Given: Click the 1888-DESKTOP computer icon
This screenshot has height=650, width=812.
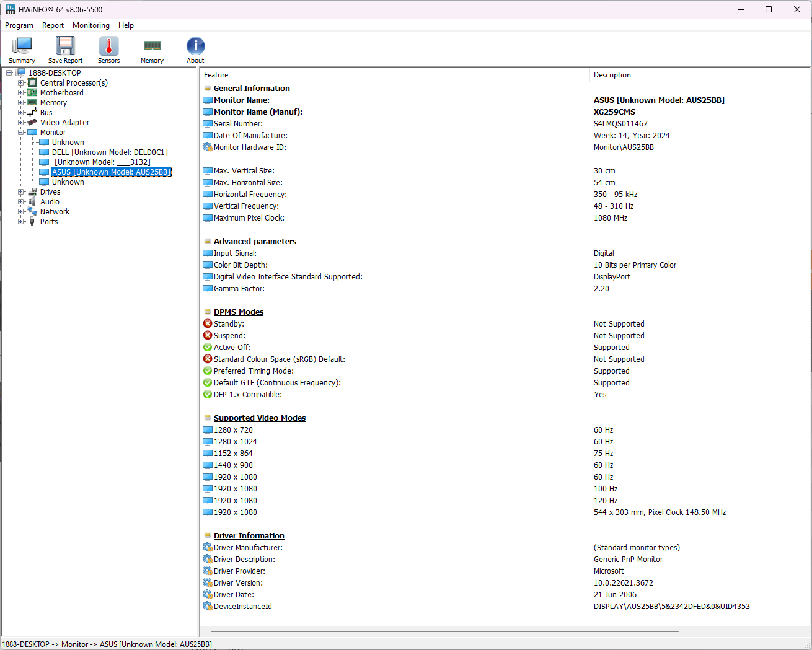Looking at the screenshot, I should click(20, 73).
